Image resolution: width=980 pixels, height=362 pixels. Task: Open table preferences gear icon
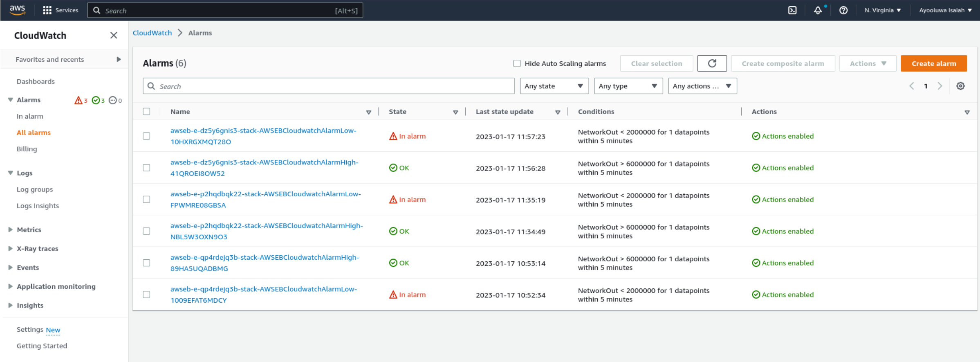point(960,86)
